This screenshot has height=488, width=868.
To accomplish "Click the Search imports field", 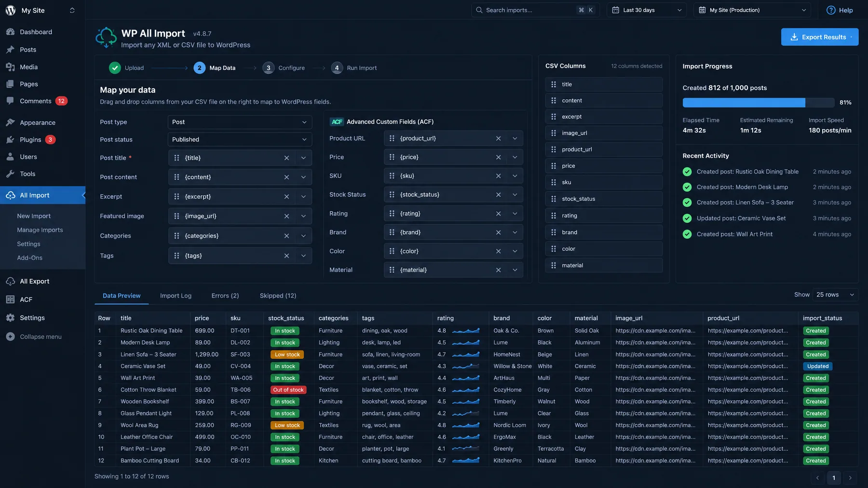I will [x=535, y=10].
